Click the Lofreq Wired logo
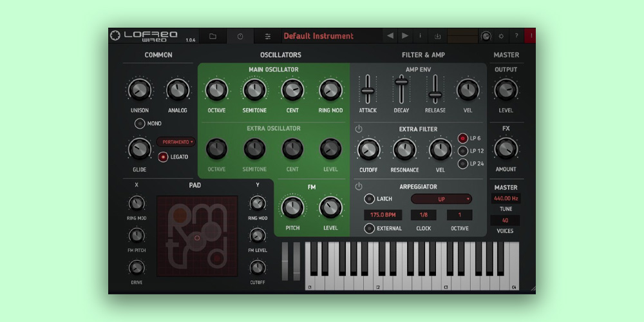This screenshot has height=322, width=644. (144, 36)
